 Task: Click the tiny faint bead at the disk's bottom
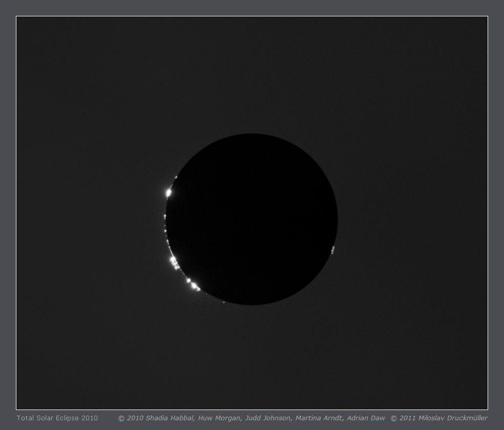(224, 302)
